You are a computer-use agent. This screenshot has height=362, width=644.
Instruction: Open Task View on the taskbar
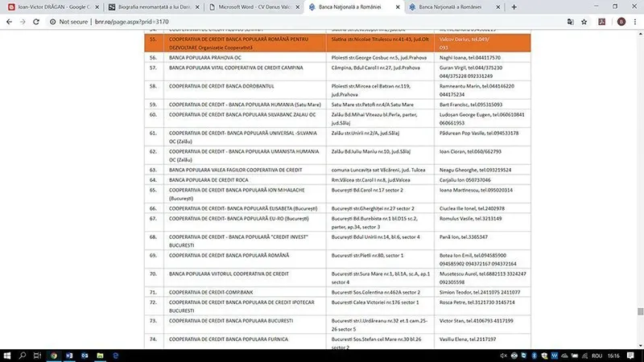[x=37, y=356]
